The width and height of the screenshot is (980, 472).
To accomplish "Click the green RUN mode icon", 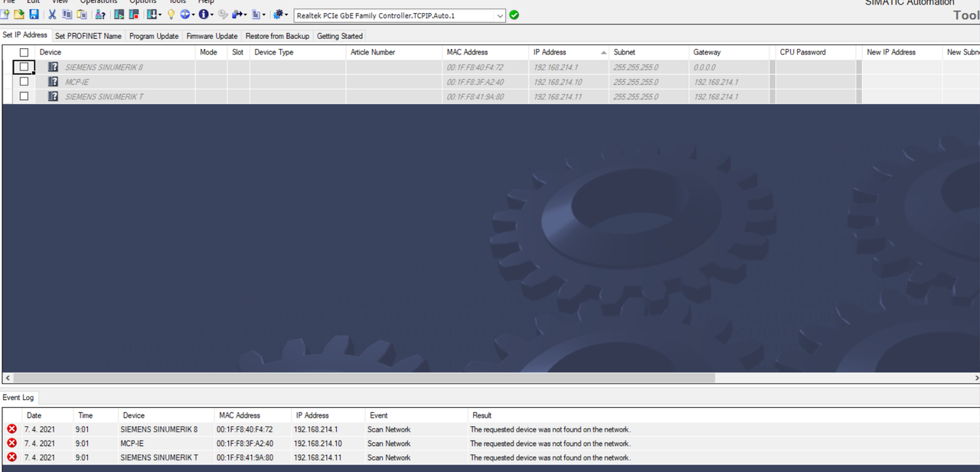I will pyautogui.click(x=119, y=15).
